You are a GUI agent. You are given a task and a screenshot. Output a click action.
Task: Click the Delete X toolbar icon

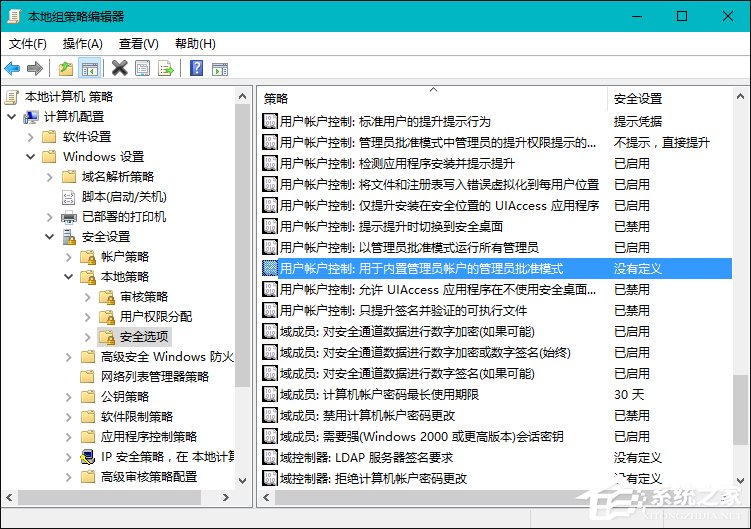[120, 69]
